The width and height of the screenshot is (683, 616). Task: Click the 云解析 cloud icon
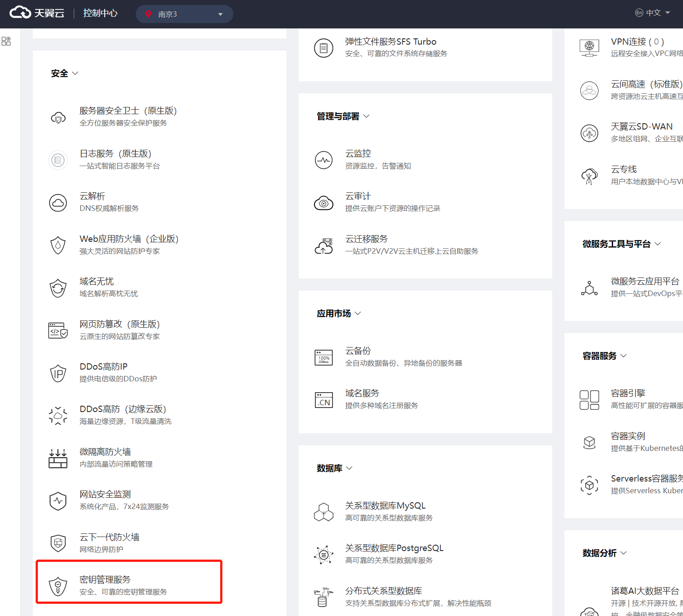coord(58,203)
